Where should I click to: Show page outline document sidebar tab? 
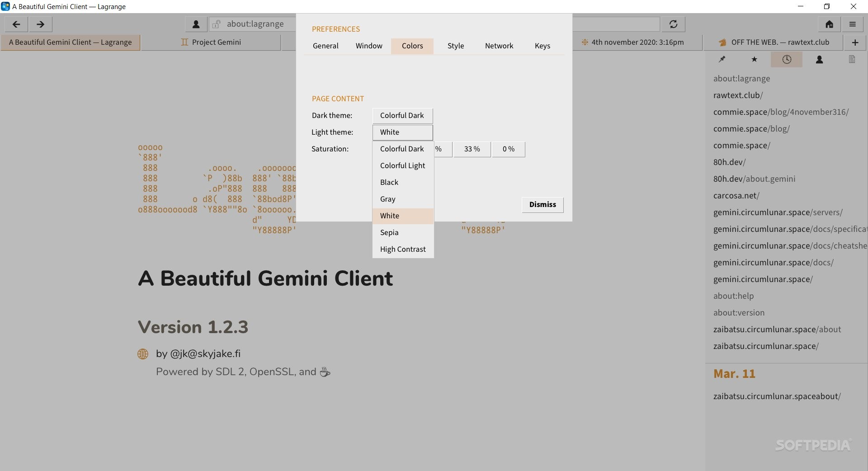coord(852,59)
